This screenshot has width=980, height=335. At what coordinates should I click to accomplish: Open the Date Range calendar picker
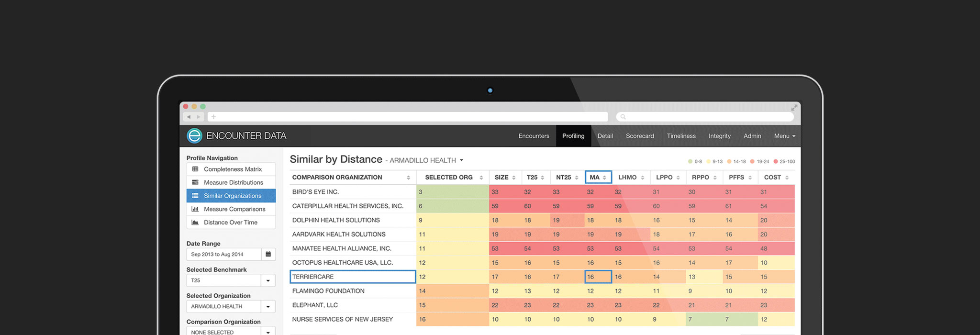point(268,254)
